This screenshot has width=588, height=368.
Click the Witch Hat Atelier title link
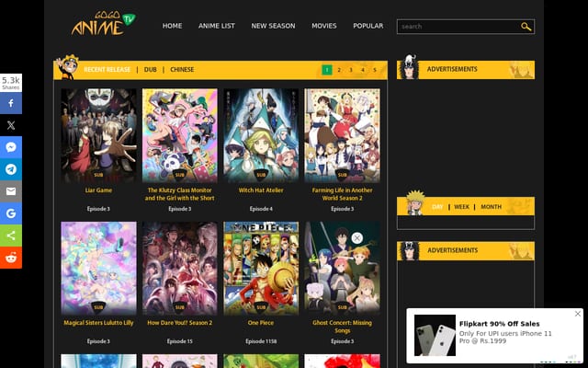pos(261,190)
